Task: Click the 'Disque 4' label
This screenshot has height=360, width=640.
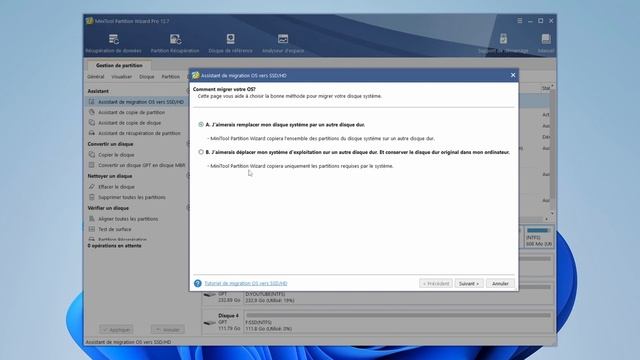Action: tap(228, 316)
